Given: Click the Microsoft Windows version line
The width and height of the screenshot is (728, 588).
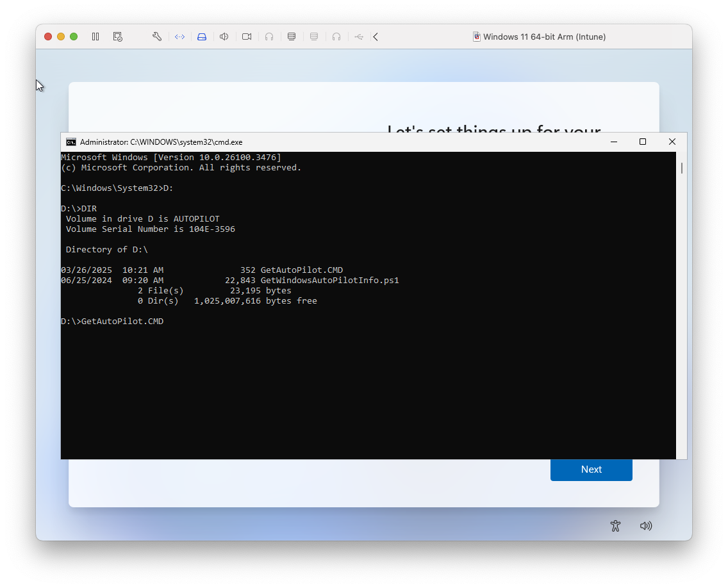Looking at the screenshot, I should click(171, 158).
